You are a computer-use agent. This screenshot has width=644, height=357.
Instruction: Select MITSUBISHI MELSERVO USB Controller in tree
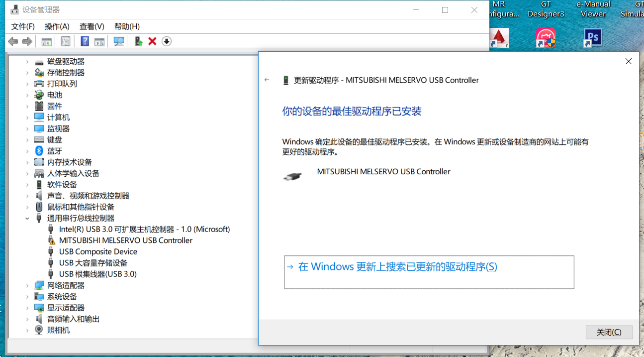click(125, 240)
